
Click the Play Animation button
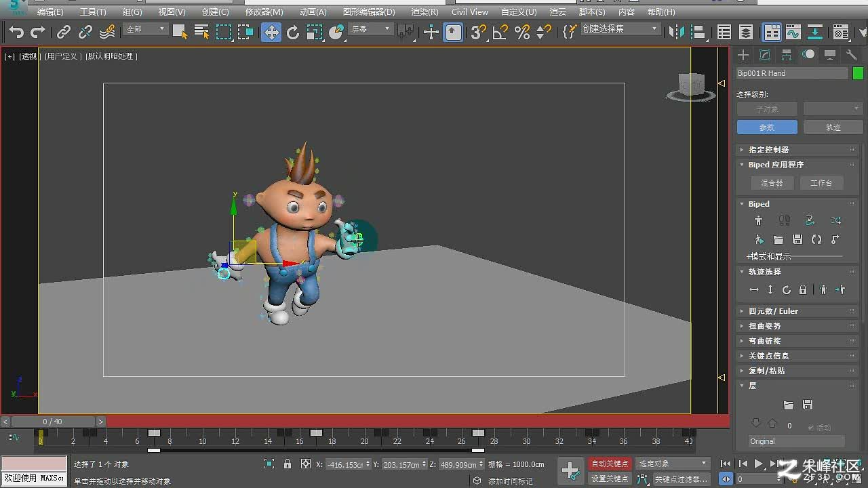759,464
